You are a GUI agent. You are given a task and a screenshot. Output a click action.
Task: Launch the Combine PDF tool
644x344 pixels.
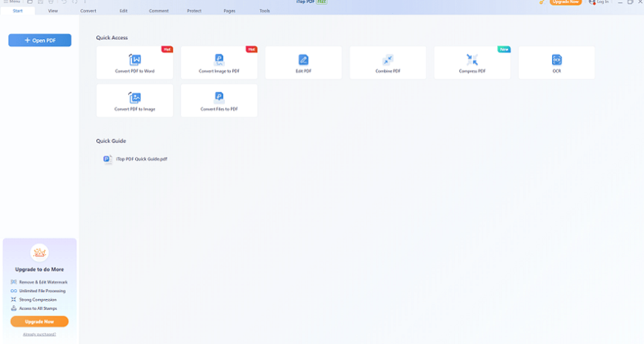(387, 63)
